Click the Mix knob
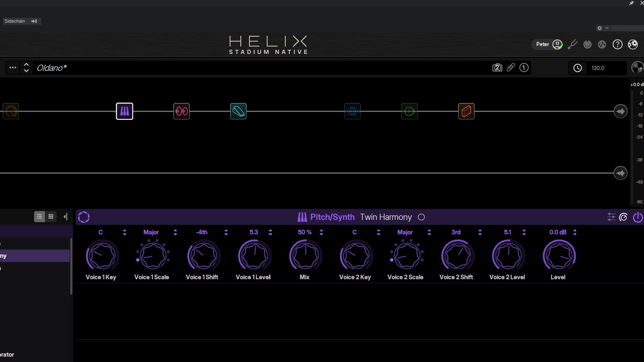This screenshot has width=644, height=362. (306, 256)
